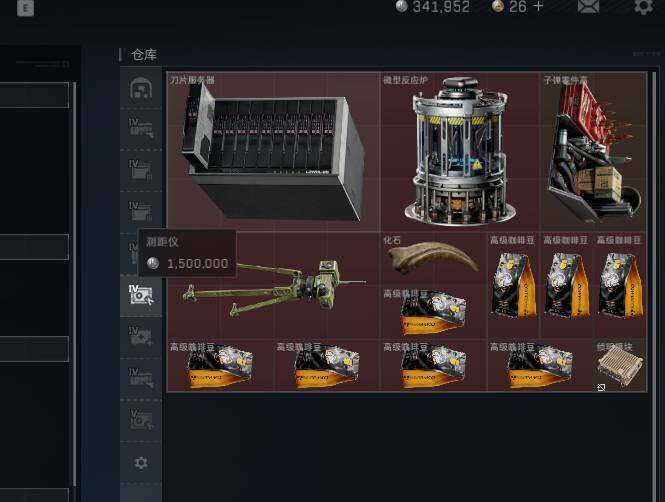665x502 pixels.
Task: Open the settings gear in the top bar
Action: 643,6
